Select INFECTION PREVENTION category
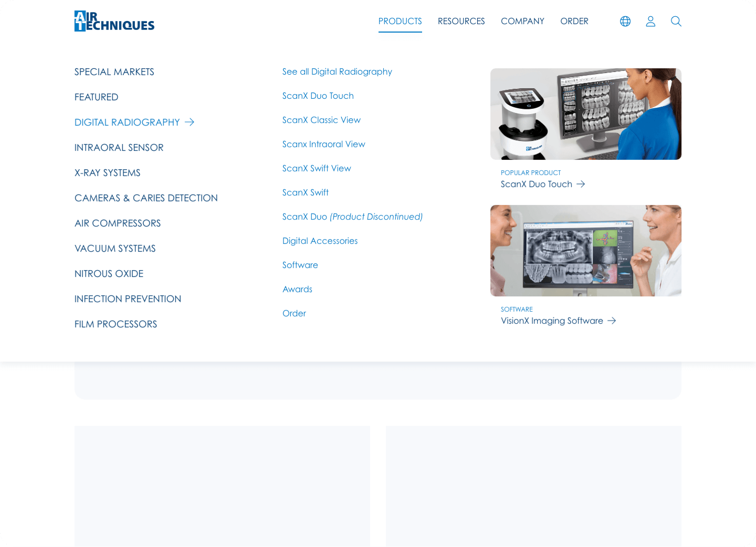Image resolution: width=756 pixels, height=547 pixels. (x=128, y=299)
